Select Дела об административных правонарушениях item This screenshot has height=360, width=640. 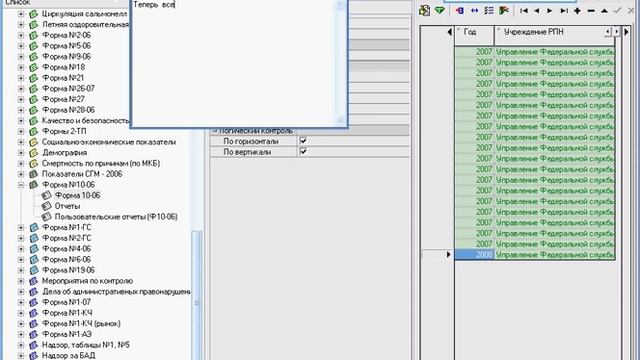(116, 292)
